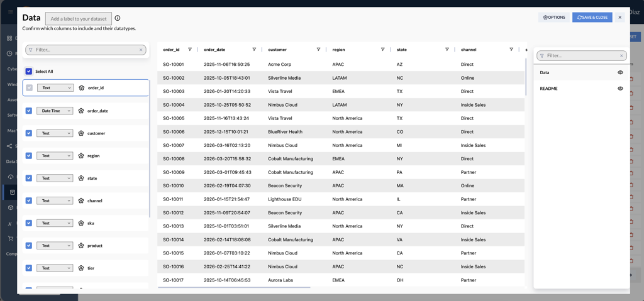644x301 pixels.
Task: Open the info icon beside dataset label
Action: tap(118, 18)
